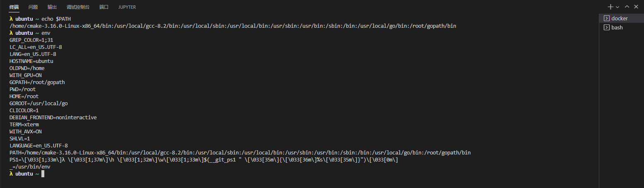Create a new terminal with the plus icon
Viewport: 644px width, 188px height.
610,7
